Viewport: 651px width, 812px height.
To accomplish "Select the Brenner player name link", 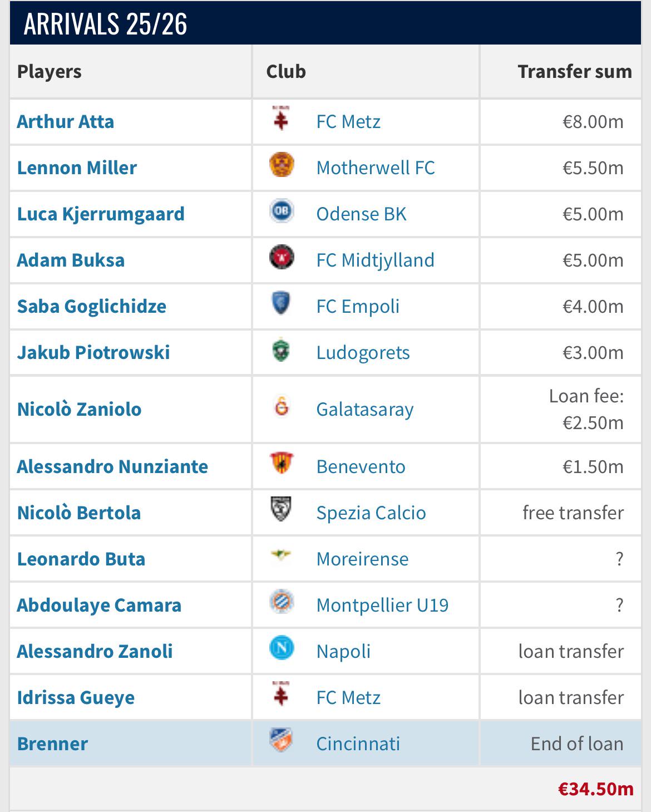I will pyautogui.click(x=52, y=744).
